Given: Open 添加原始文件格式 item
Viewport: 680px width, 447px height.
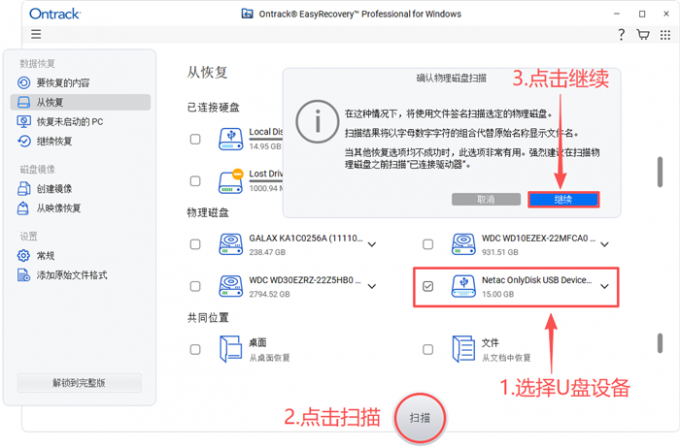Looking at the screenshot, I should click(81, 275).
